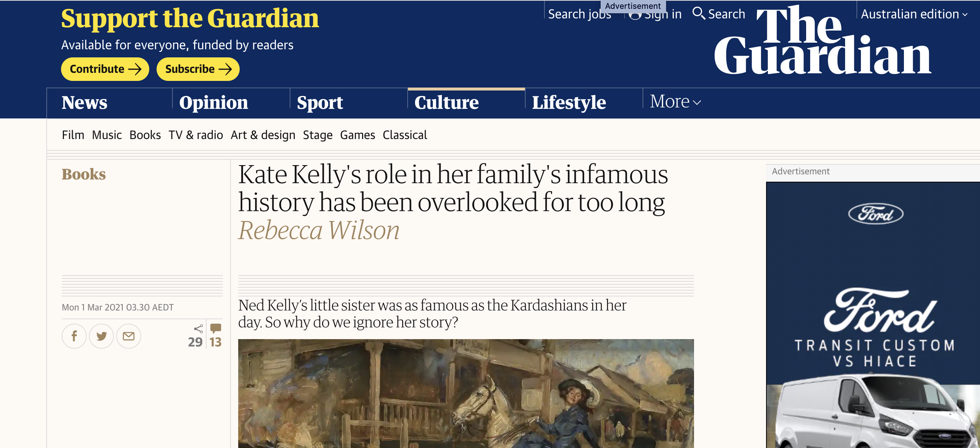Click the share count icon
The width and height of the screenshot is (980, 448).
198,328
